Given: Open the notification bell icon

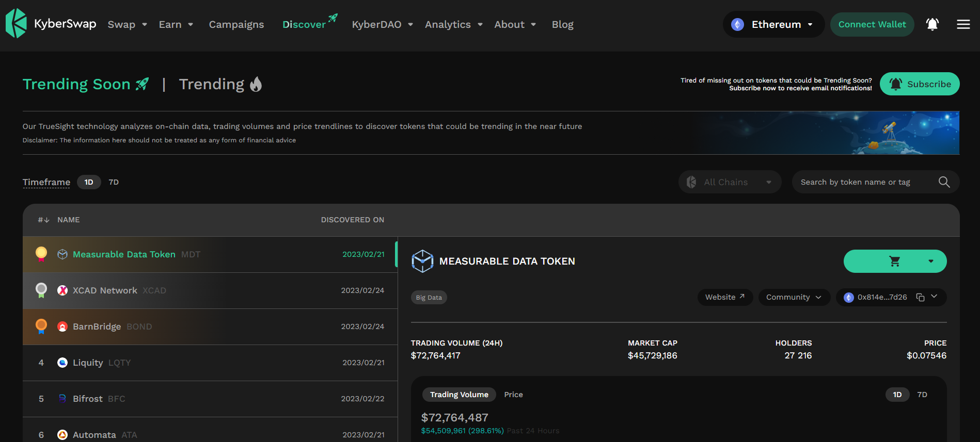Looking at the screenshot, I should tap(932, 24).
